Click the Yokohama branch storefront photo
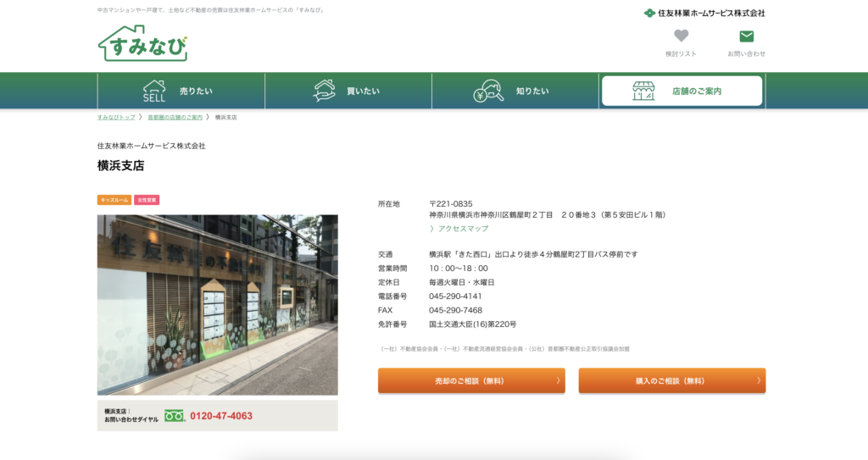The image size is (868, 460). (217, 304)
